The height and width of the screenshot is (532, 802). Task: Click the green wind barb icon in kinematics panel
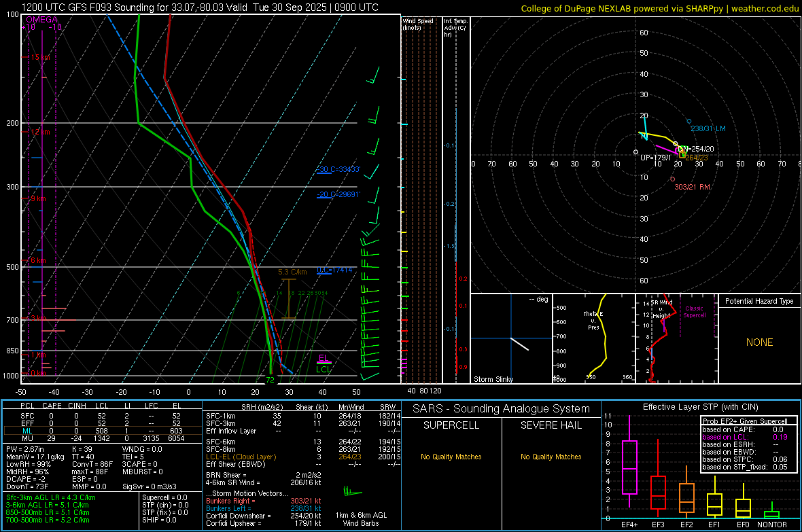pyautogui.click(x=353, y=492)
